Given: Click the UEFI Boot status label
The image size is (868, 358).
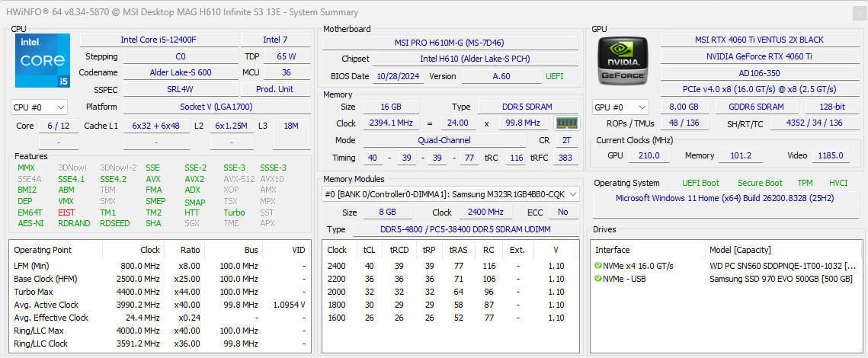Looking at the screenshot, I should (700, 183).
